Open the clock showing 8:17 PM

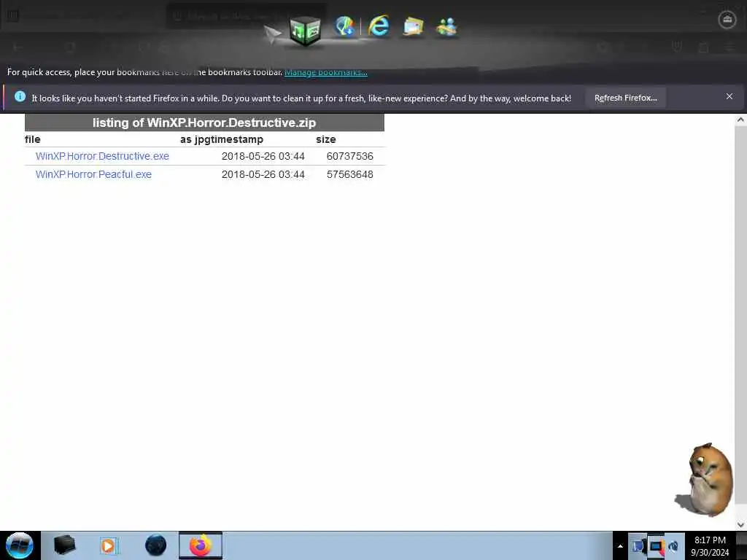pyautogui.click(x=710, y=546)
